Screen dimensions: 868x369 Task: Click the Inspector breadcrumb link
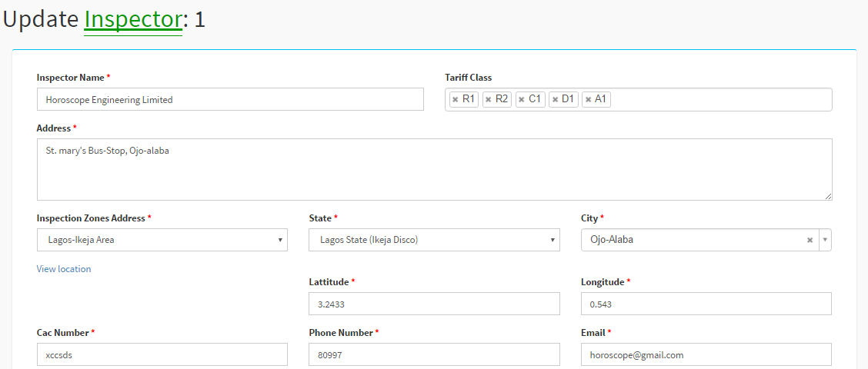[x=133, y=20]
